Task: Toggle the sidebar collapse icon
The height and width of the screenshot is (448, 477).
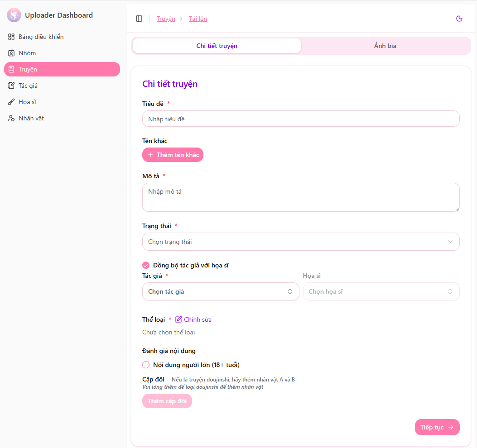Action: pos(139,18)
